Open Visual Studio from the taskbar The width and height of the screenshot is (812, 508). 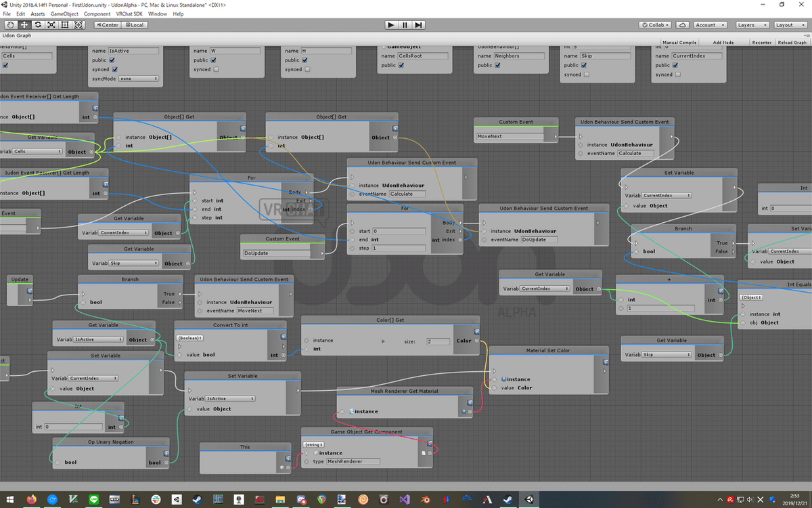[405, 500]
